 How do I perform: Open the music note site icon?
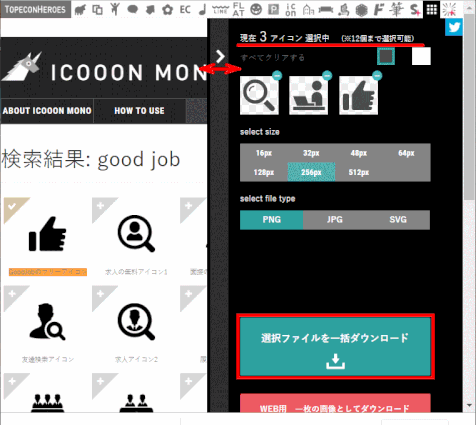[x=202, y=10]
